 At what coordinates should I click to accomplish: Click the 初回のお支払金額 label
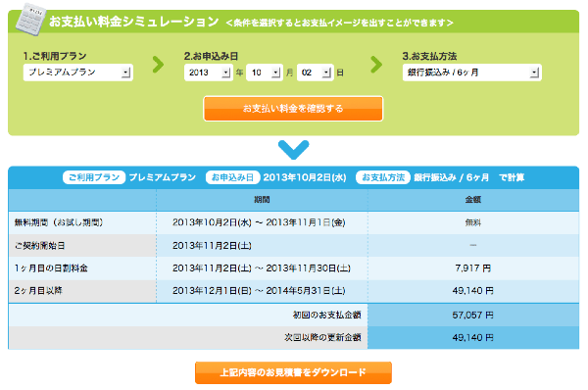point(326,315)
